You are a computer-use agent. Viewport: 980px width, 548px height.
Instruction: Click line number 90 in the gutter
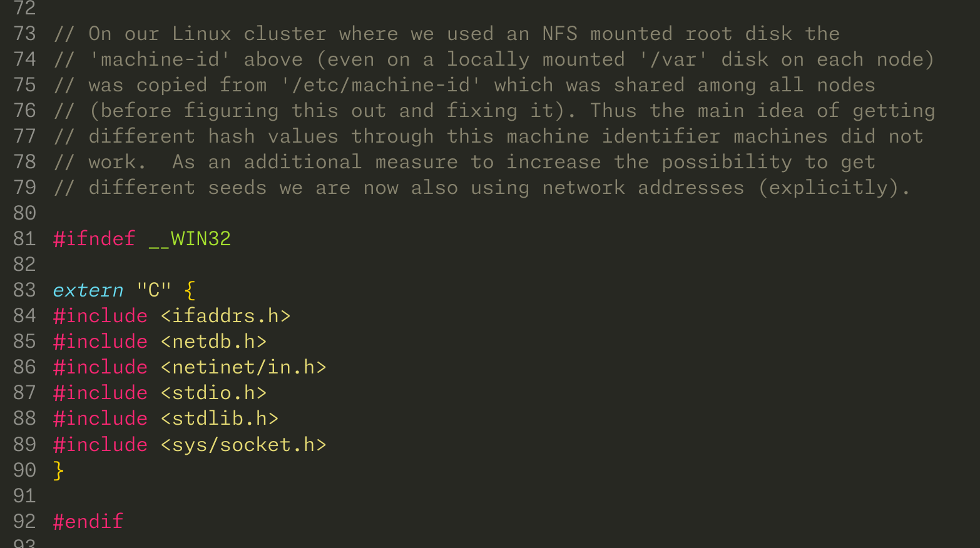click(x=24, y=470)
